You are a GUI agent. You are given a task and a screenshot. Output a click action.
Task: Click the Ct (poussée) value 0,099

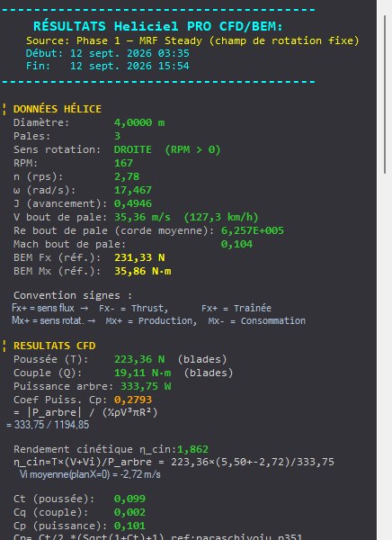pyautogui.click(x=129, y=499)
